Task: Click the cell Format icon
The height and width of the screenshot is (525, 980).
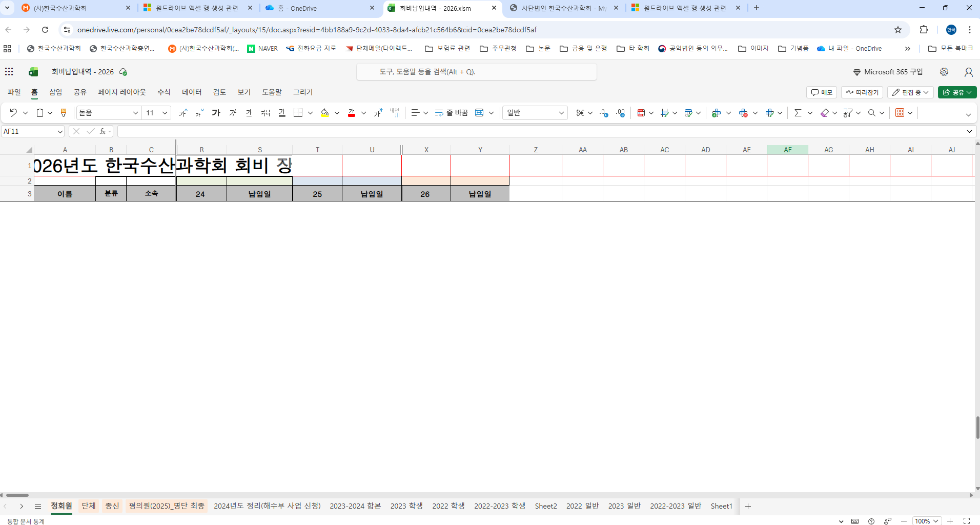Action: pos(770,113)
